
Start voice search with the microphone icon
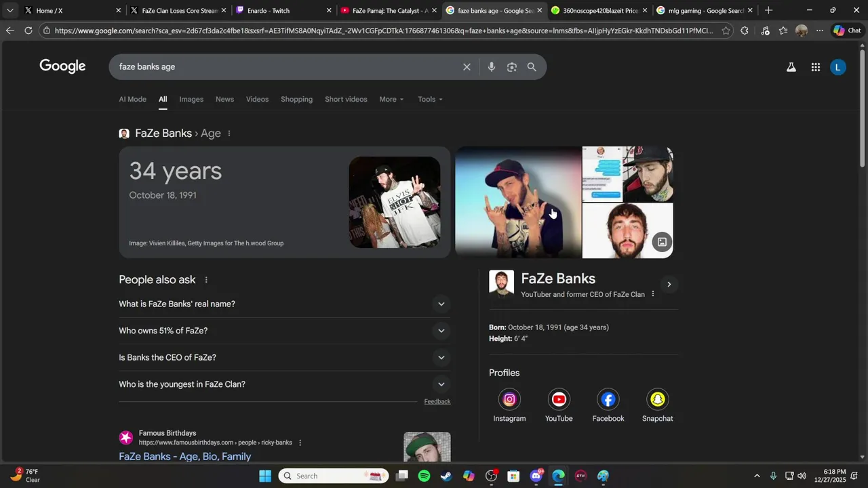(492, 67)
